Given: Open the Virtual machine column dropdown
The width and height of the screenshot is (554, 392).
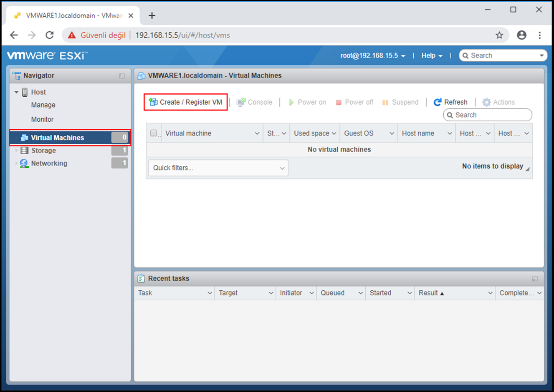Looking at the screenshot, I should pyautogui.click(x=257, y=133).
